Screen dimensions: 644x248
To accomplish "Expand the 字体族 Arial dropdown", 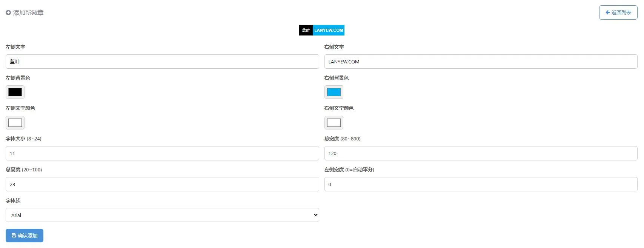I will tap(162, 215).
